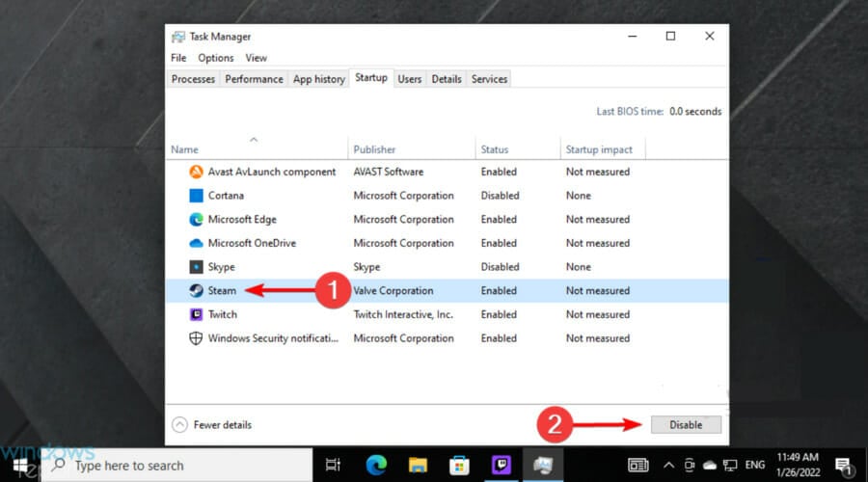Open File Explorer from the taskbar
This screenshot has width=868, height=482.
point(418,466)
